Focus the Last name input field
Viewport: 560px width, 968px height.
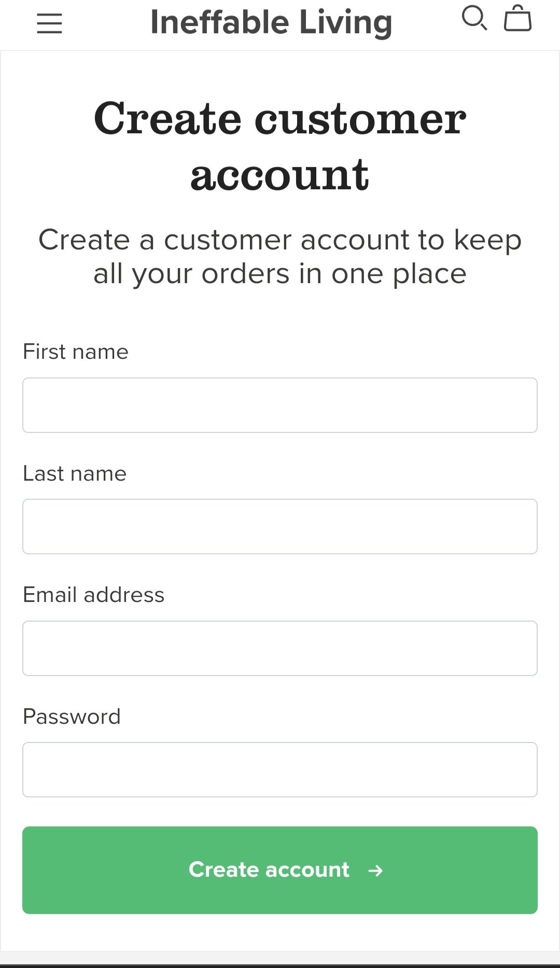280,526
